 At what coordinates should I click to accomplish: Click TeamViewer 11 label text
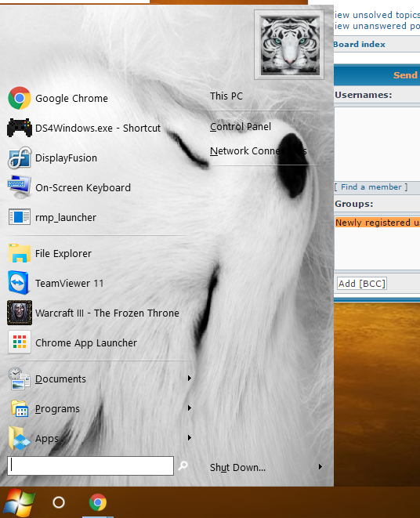tap(70, 284)
